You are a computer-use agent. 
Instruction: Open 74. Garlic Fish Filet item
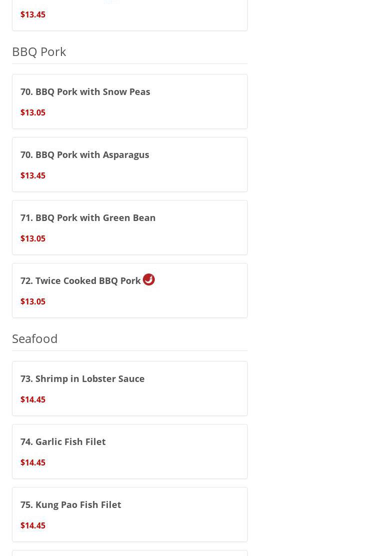(x=63, y=442)
